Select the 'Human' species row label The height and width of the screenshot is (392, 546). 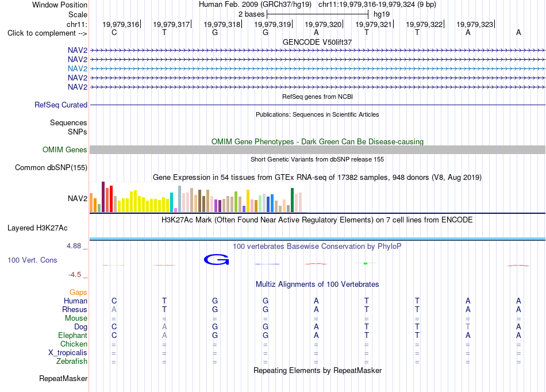(75, 301)
